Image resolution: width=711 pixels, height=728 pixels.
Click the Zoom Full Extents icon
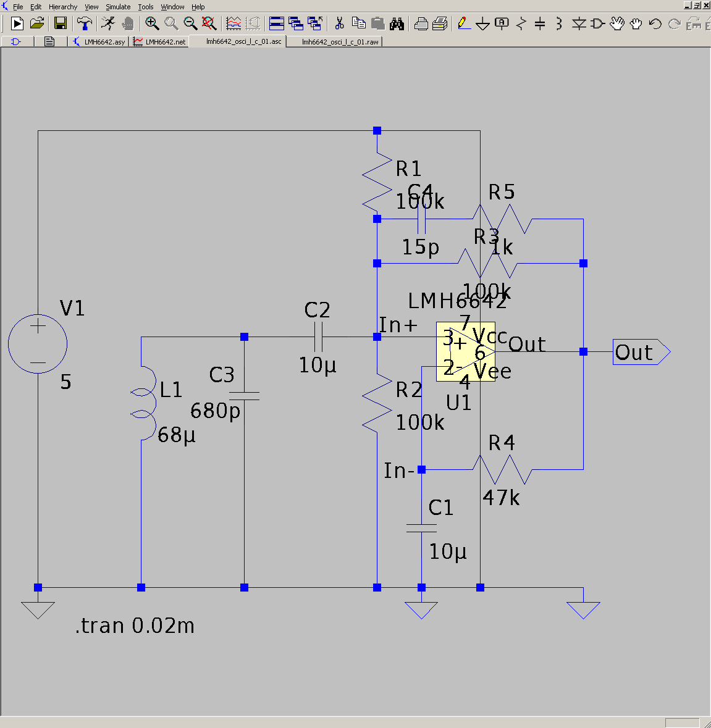209,23
